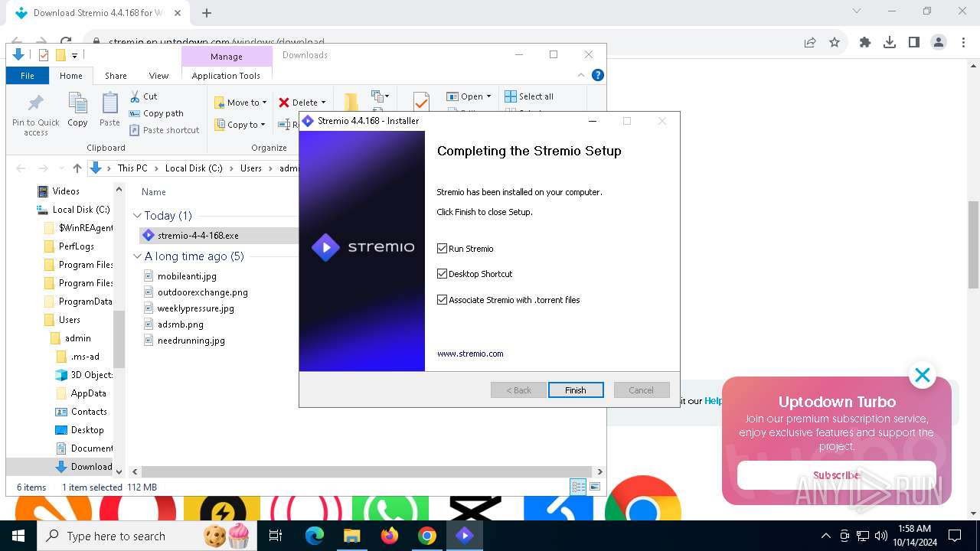
Task: Close the Uptodown Turbo popup
Action: (x=923, y=375)
